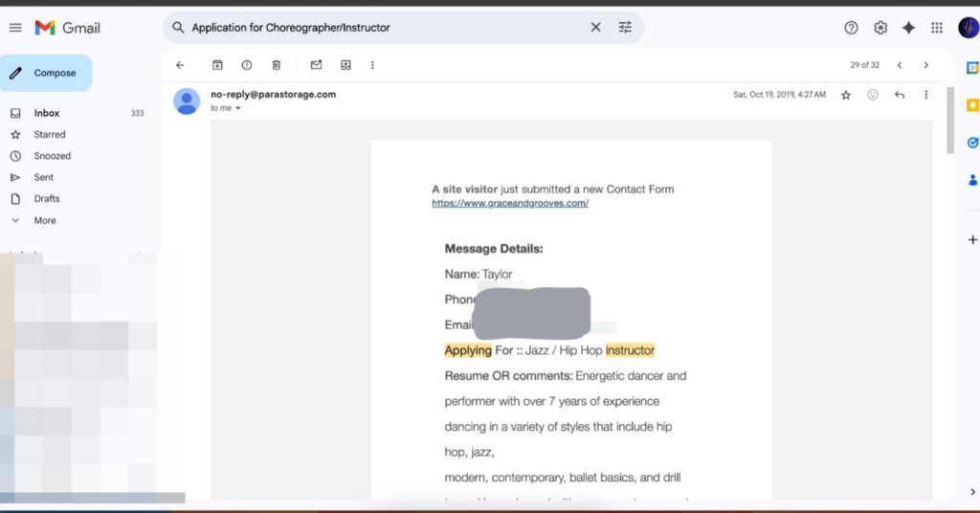This screenshot has height=513, width=980.
Task: Expand the 'to me' recipient details
Action: coord(238,108)
